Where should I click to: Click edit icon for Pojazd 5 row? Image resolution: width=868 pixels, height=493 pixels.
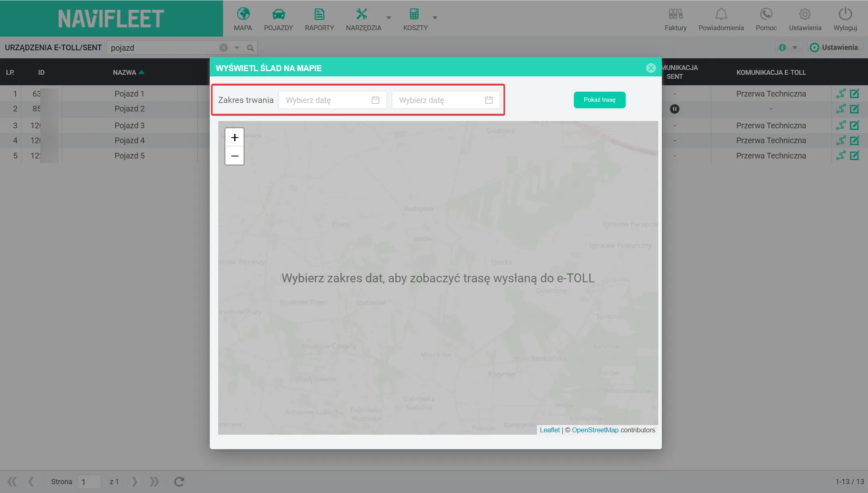(855, 156)
